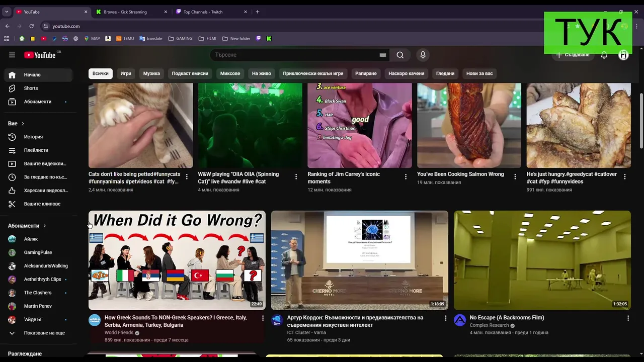The width and height of the screenshot is (644, 362).
Task: Select the На живо filter chip
Action: pyautogui.click(x=261, y=73)
